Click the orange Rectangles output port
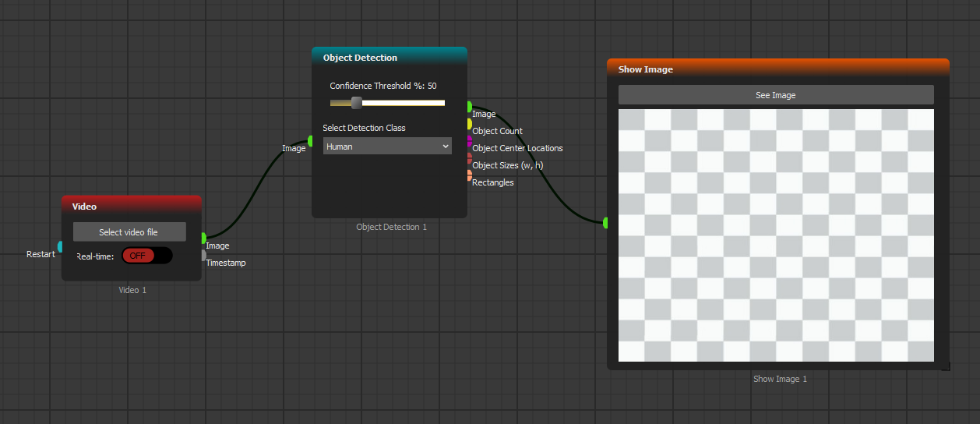Viewport: 980px width, 424px height. (469, 175)
